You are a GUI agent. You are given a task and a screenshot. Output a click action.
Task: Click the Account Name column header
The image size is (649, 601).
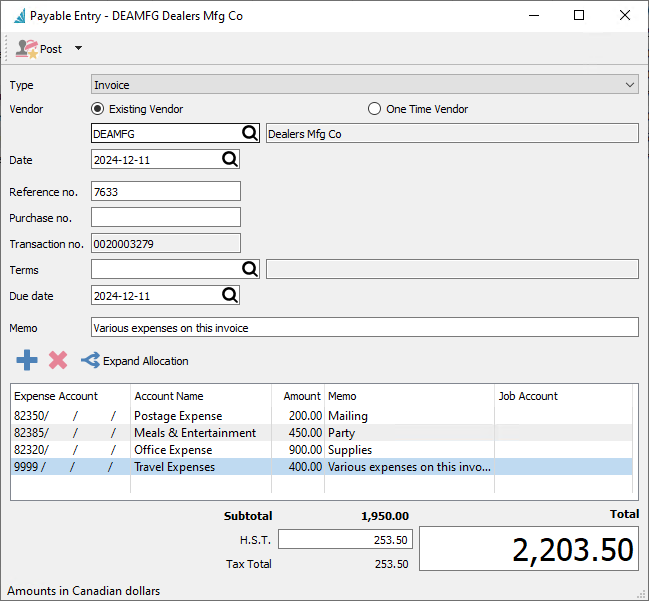[201, 396]
